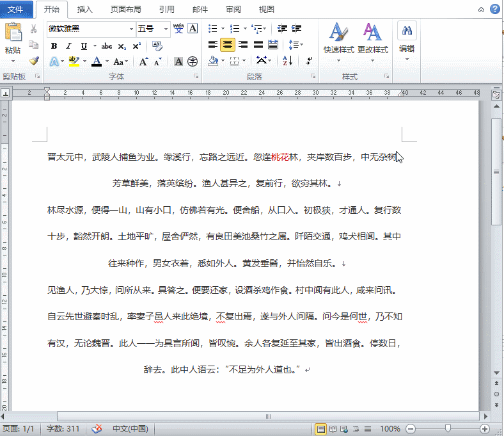Image resolution: width=504 pixels, height=436 pixels.
Task: Click the Clear Formatting eraser icon
Action: 157,46
